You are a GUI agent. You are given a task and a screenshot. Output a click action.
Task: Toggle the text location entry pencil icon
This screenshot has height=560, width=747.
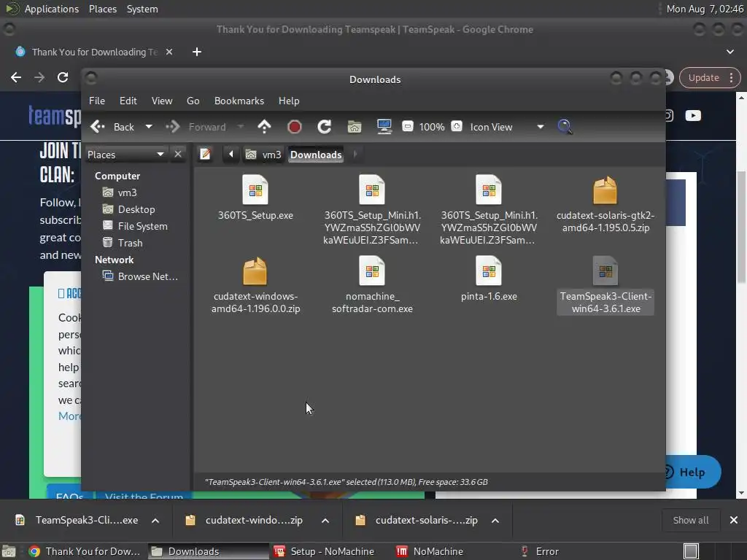pos(205,155)
